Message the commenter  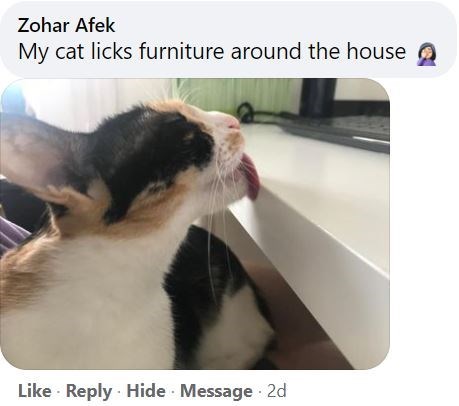tap(216, 391)
